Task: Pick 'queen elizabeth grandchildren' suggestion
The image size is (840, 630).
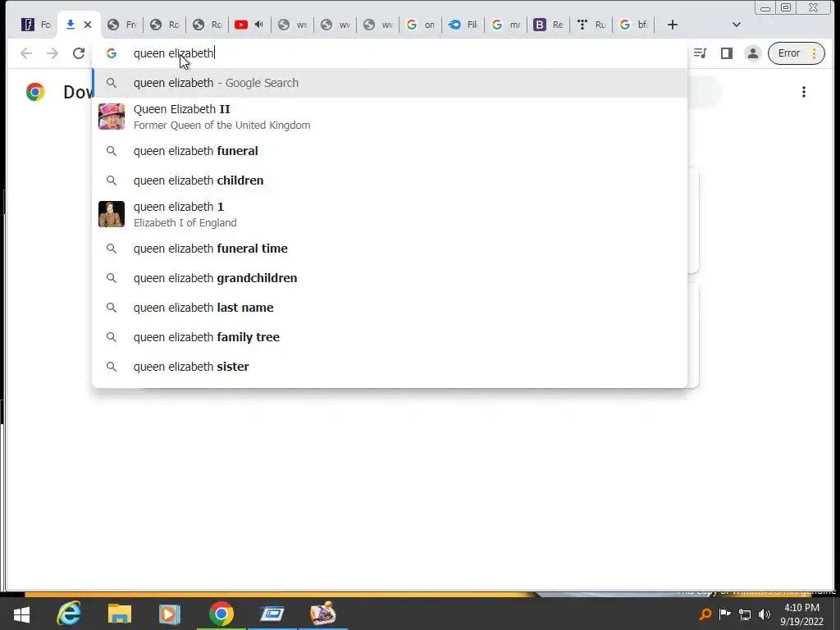Action: 390,278
